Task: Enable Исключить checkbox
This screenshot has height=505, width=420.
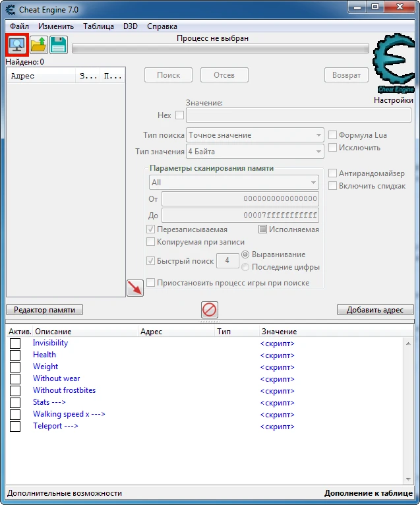Action: coord(332,148)
